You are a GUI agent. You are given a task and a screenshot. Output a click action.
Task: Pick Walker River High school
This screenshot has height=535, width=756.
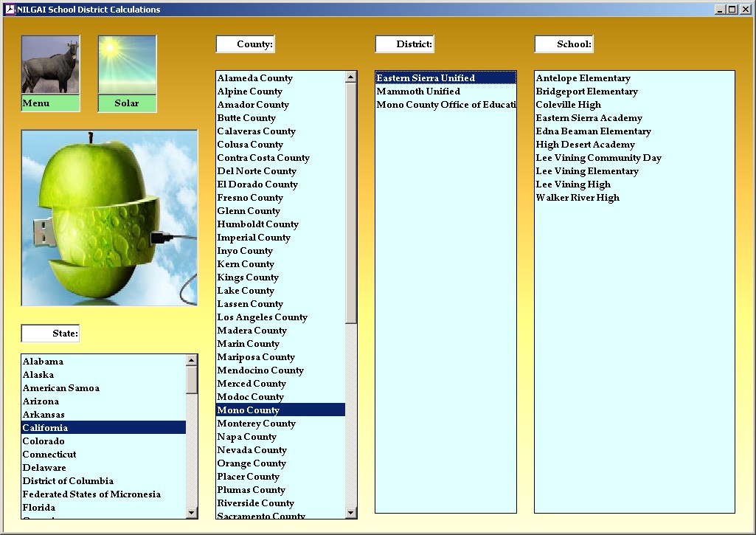click(578, 198)
